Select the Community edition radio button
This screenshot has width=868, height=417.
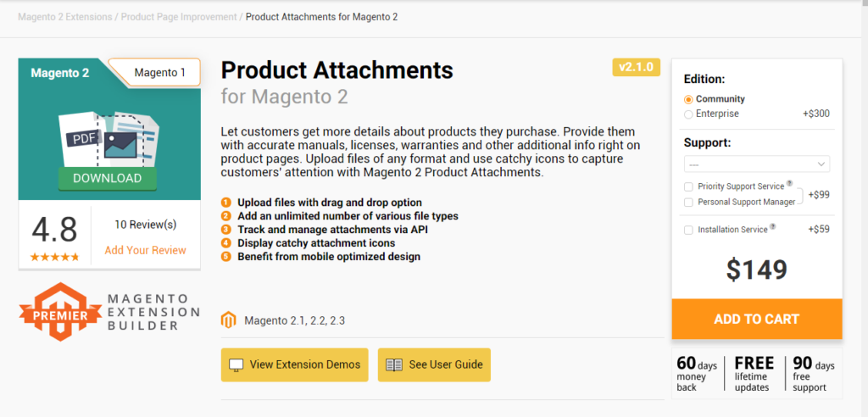[688, 99]
